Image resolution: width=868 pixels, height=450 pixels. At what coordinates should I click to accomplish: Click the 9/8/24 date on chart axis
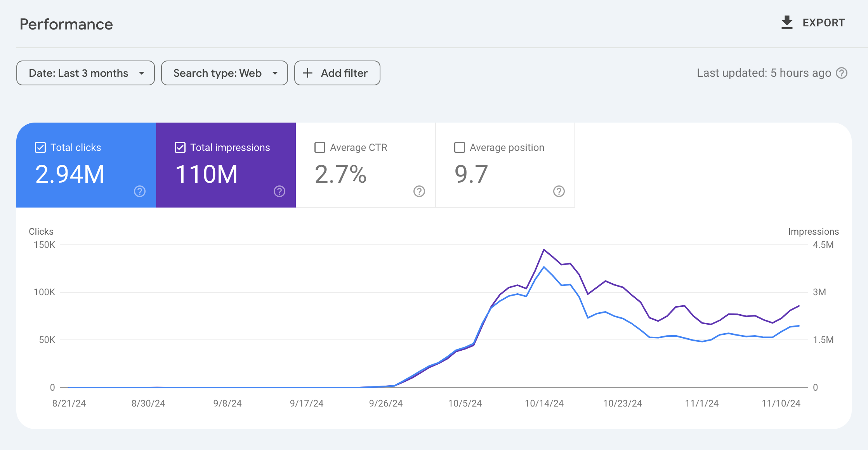click(x=227, y=403)
